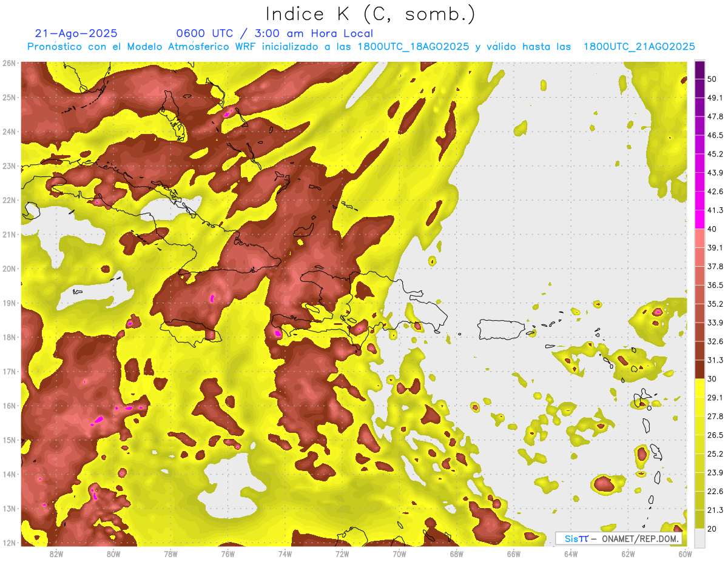The width and height of the screenshot is (728, 562).
Task: Click the colorbar value 47.8
Action: [x=716, y=116]
